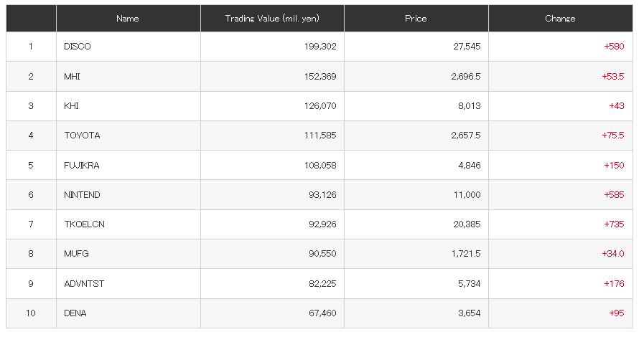
Task: Click the Price column header
Action: pos(416,19)
